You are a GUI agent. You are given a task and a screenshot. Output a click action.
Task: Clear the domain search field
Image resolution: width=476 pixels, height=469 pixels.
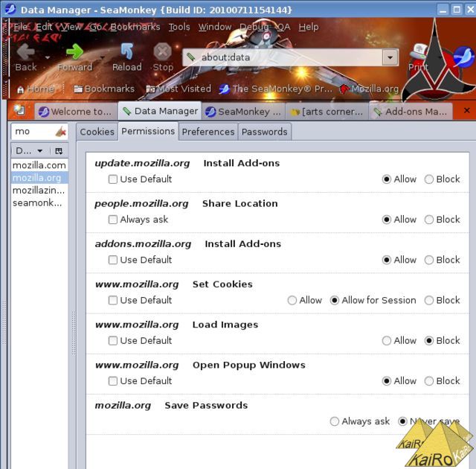(61, 132)
